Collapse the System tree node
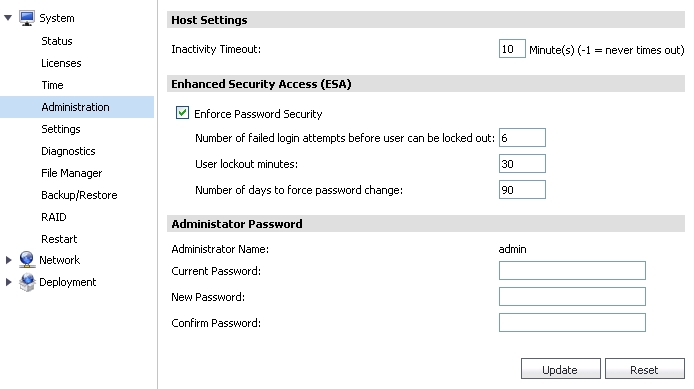This screenshot has height=389, width=694. tap(8, 18)
